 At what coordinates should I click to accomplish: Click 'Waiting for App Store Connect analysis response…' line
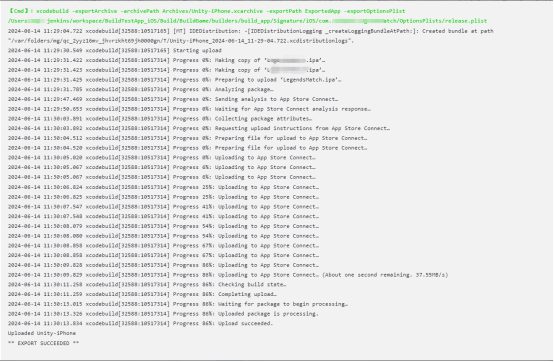point(189,109)
